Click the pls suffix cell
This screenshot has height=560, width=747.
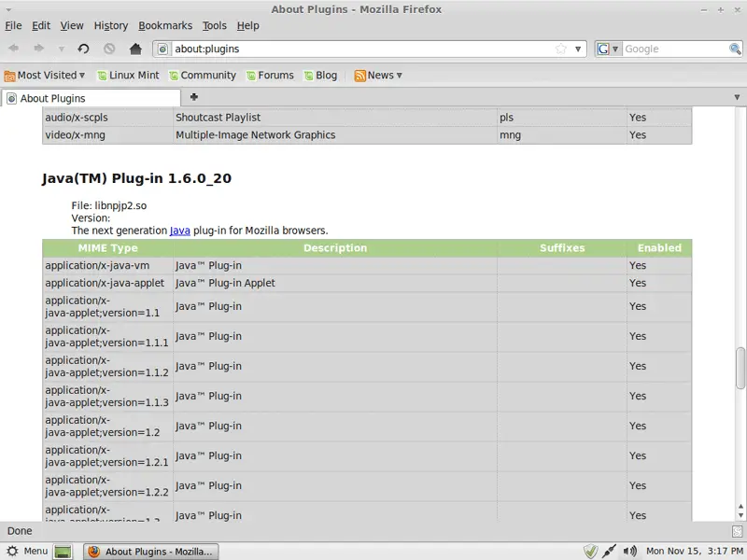(x=562, y=118)
